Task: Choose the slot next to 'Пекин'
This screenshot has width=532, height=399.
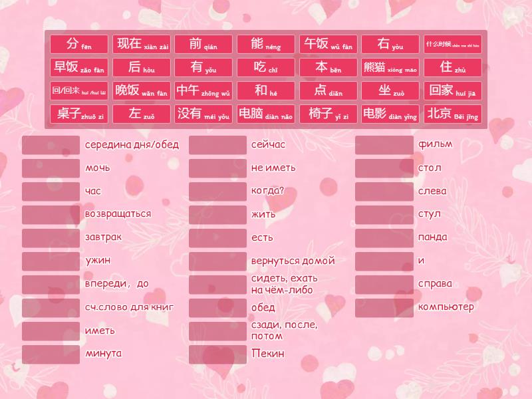Action: [217, 354]
